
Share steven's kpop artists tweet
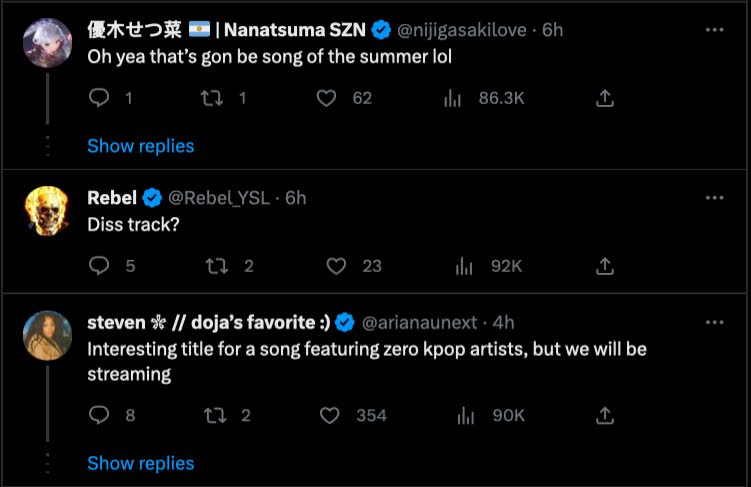point(605,415)
